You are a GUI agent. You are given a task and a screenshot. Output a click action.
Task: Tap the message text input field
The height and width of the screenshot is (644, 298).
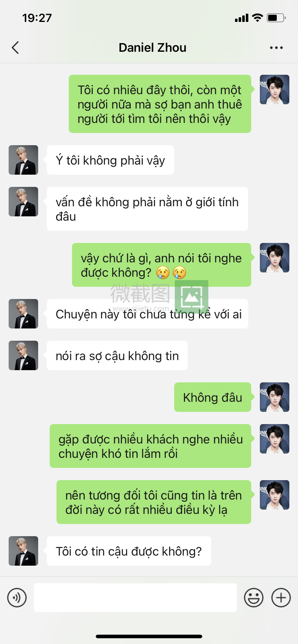point(135,598)
